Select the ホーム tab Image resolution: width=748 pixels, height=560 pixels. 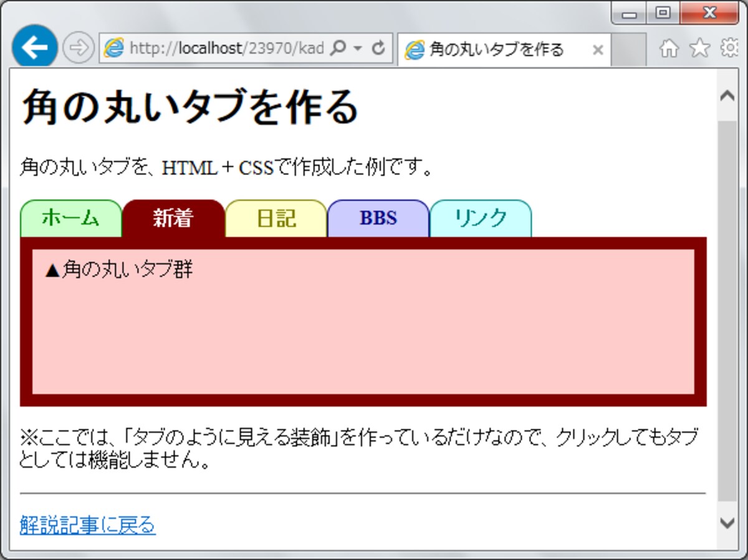click(71, 219)
